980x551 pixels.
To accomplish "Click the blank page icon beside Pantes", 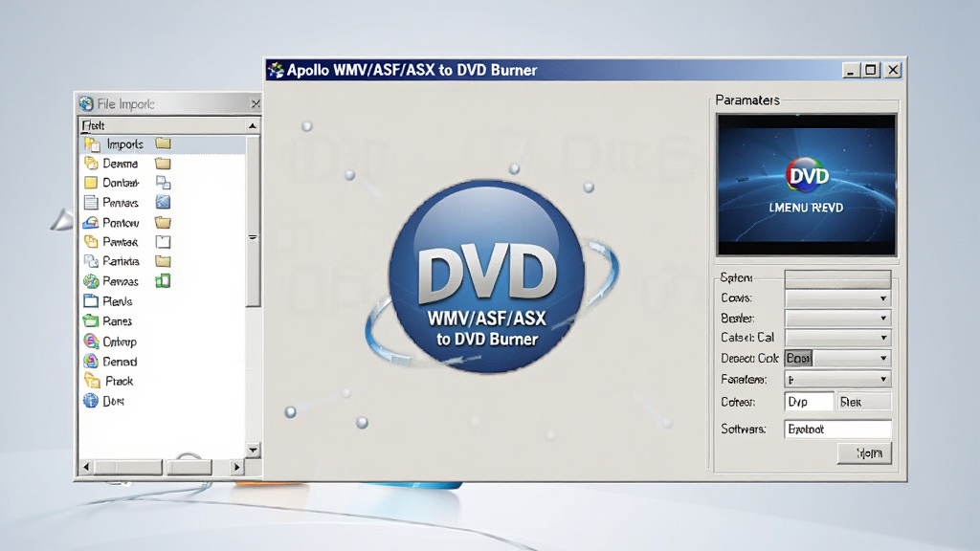I will pos(163,242).
